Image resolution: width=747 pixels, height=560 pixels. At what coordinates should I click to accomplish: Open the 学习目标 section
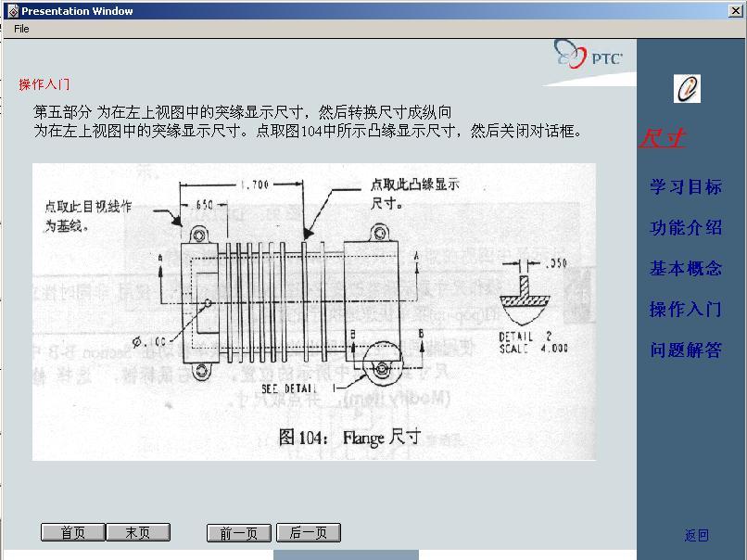click(683, 187)
